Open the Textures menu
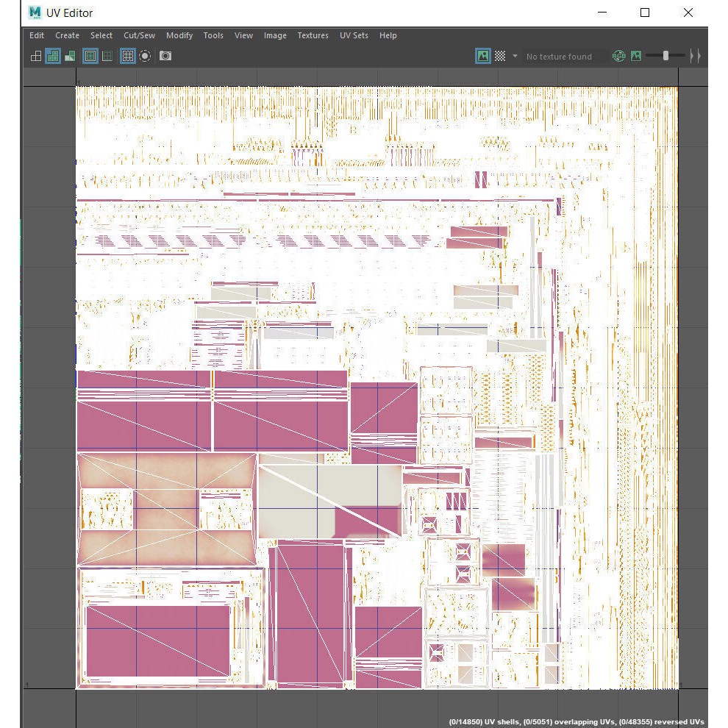Image resolution: width=728 pixels, height=728 pixels. [x=313, y=35]
